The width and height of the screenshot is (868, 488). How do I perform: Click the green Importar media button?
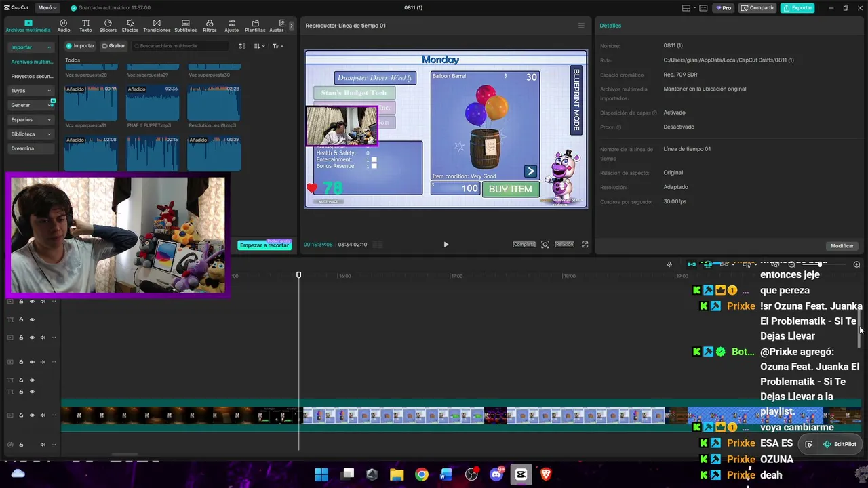click(81, 46)
